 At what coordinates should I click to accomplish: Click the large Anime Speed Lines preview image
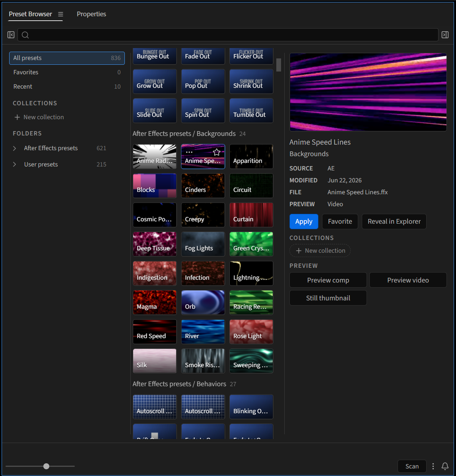[x=368, y=92]
